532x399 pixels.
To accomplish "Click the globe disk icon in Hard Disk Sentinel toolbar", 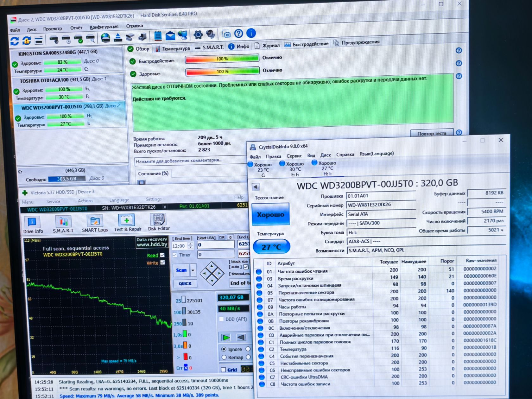I will pos(105,38).
